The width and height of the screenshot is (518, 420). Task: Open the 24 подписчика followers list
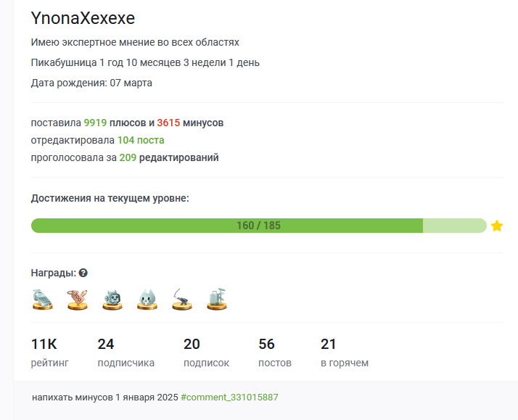click(126, 352)
